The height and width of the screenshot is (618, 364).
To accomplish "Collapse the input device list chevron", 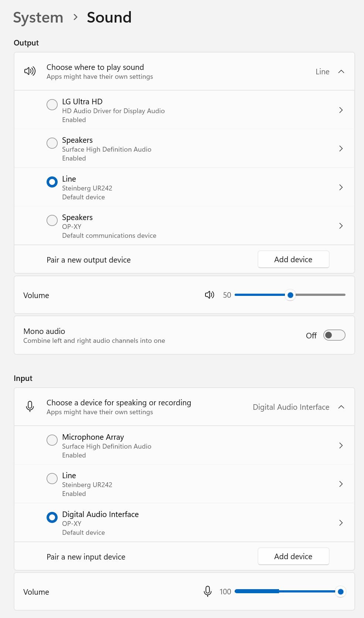I will (341, 407).
